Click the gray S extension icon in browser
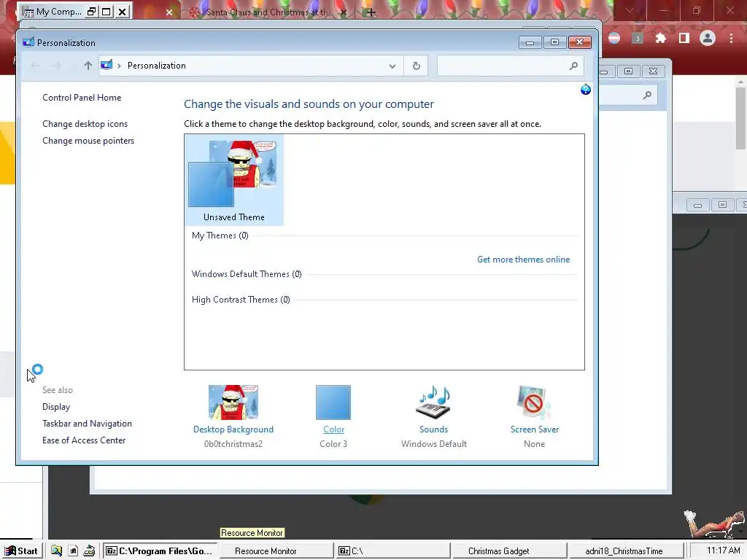 [x=638, y=38]
